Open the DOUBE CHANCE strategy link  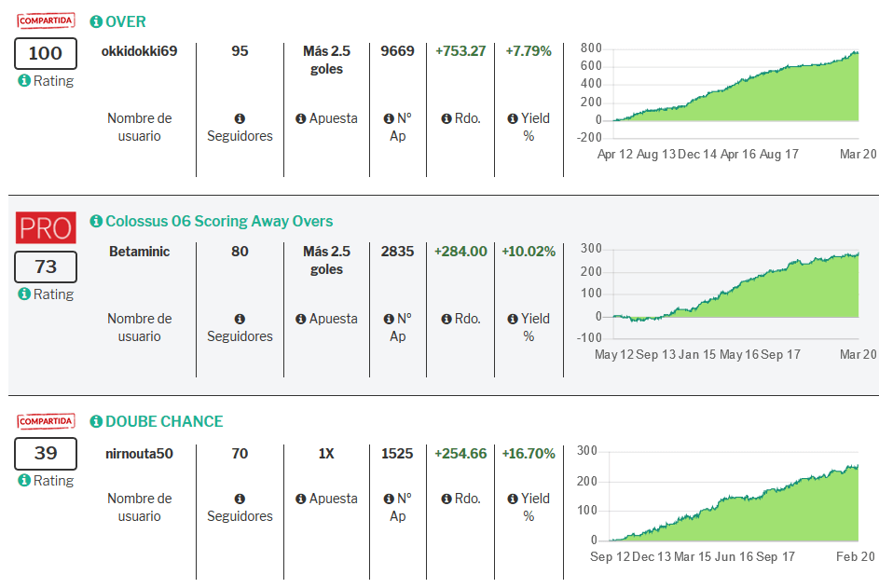click(164, 421)
